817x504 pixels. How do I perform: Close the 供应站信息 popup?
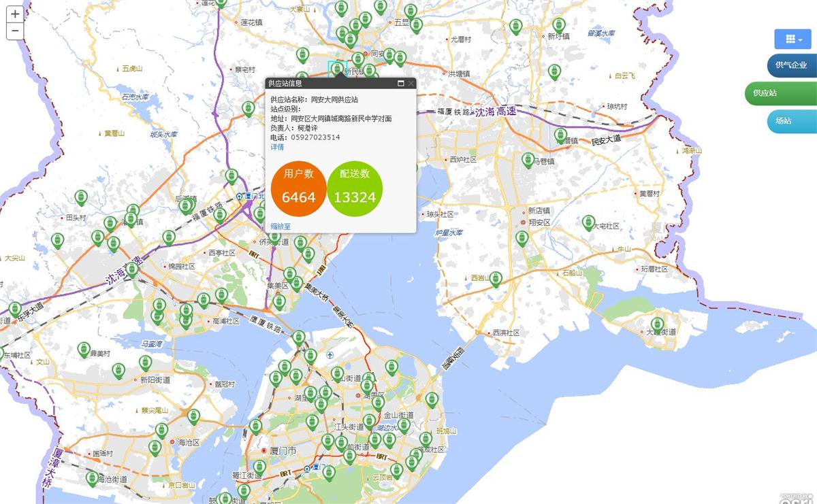(x=411, y=84)
